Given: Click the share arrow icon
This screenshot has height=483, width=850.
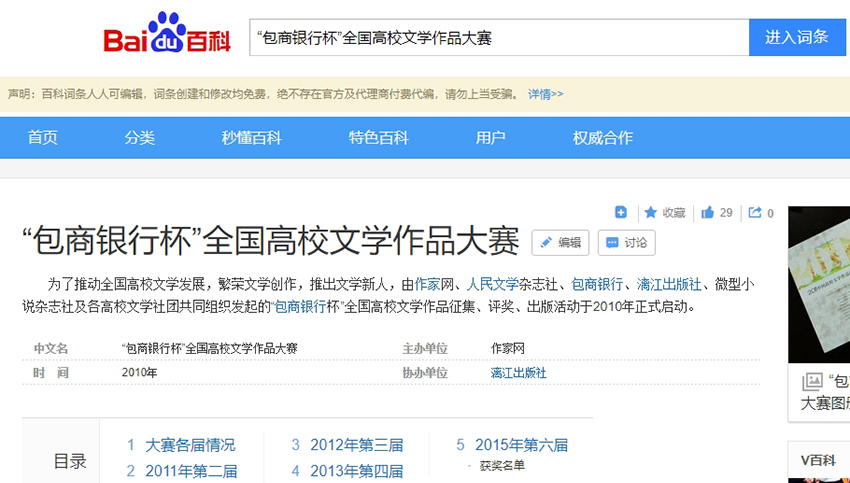Looking at the screenshot, I should point(755,212).
